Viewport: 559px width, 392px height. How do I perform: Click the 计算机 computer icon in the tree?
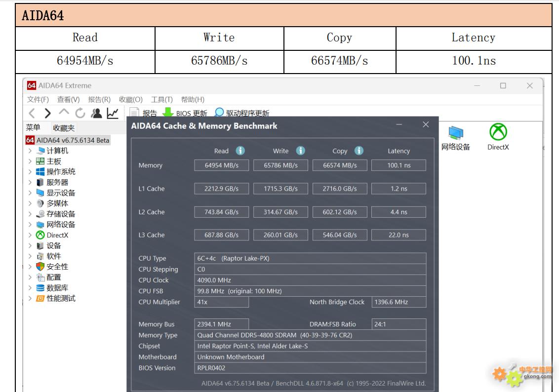tap(40, 151)
